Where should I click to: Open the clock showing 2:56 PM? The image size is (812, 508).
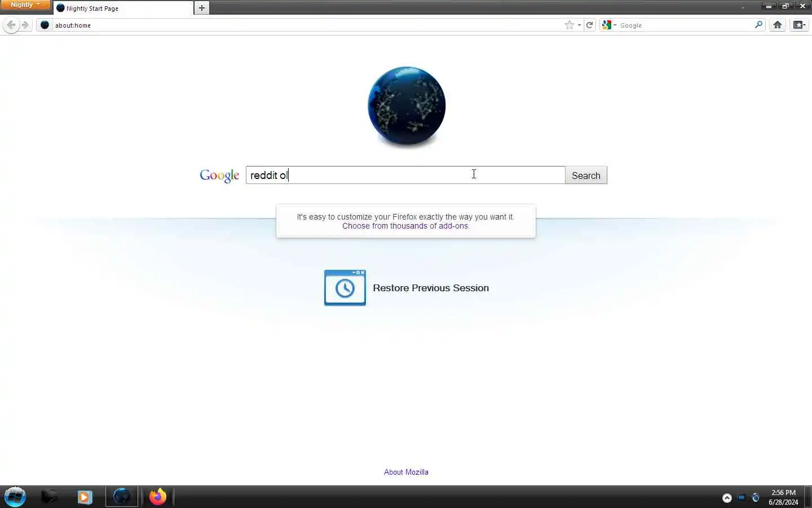click(x=783, y=497)
